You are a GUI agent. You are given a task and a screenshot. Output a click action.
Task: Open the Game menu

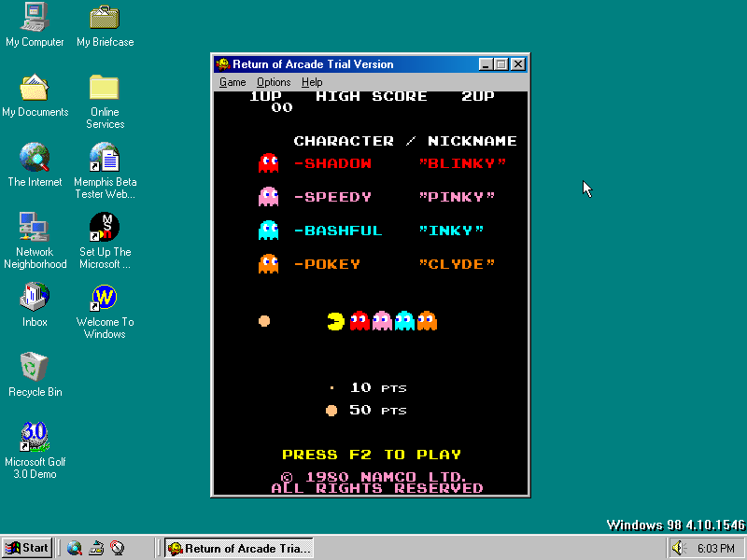233,82
